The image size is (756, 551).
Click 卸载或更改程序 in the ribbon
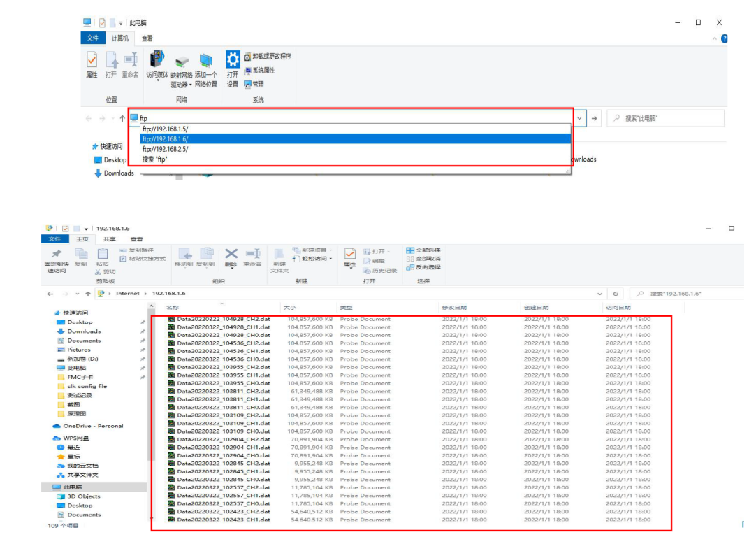click(271, 57)
